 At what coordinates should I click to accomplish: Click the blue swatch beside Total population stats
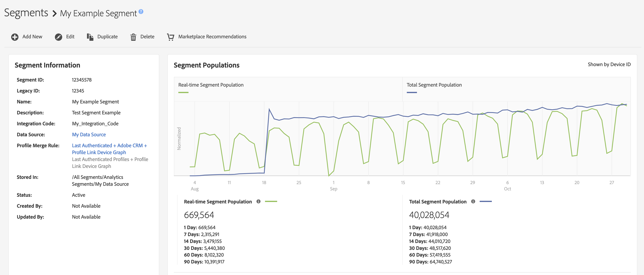tap(486, 201)
